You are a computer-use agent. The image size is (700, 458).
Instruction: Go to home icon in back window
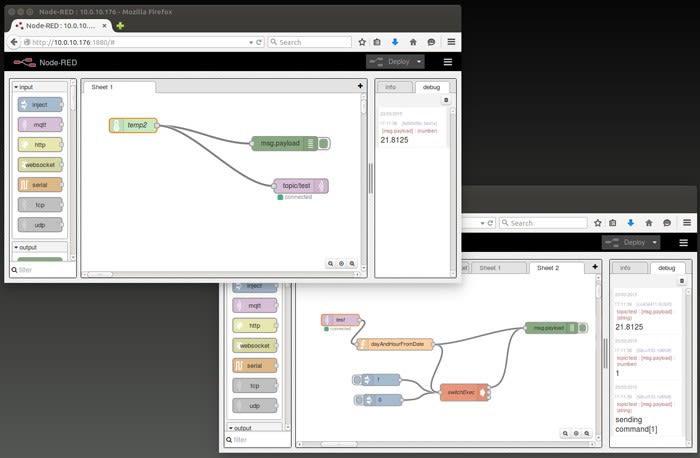[x=649, y=223]
